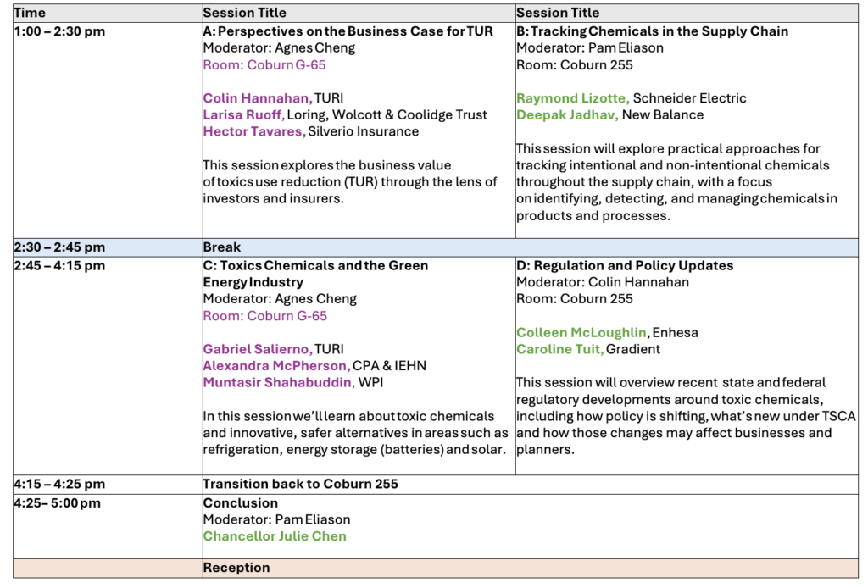Click Deepak Jadhav speaker name
Image resolution: width=868 pixels, height=588 pixels.
(x=567, y=115)
